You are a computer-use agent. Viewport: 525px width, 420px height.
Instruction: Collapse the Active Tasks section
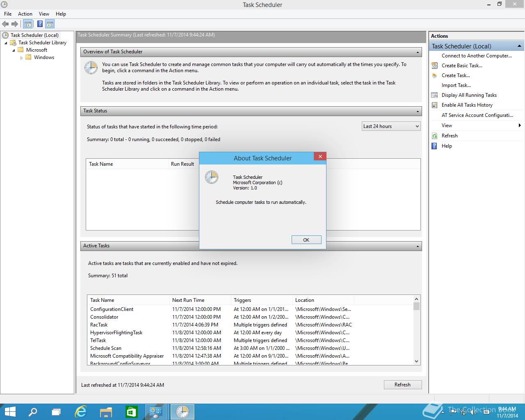tap(418, 246)
